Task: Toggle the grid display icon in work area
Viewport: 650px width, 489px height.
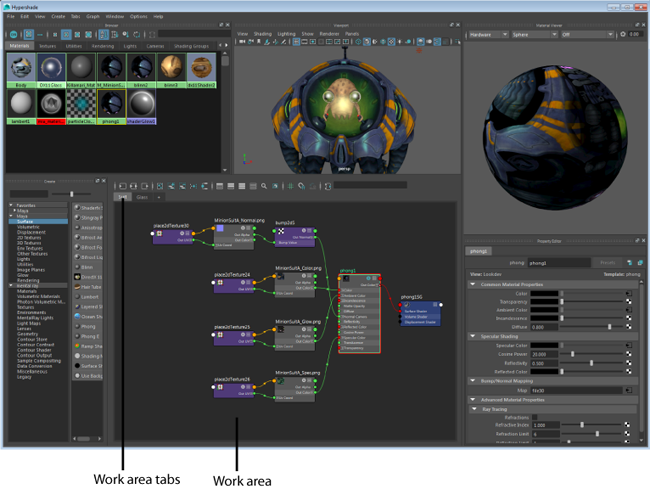Action: pyautogui.click(x=291, y=186)
